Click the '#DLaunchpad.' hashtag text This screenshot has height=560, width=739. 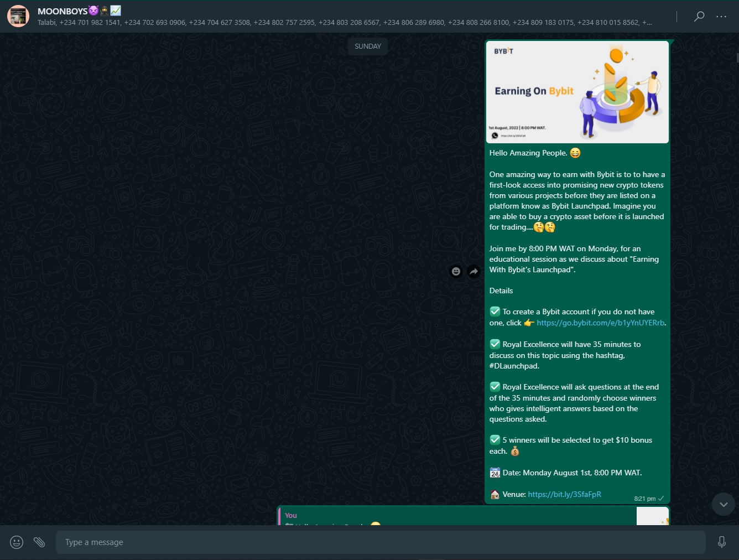514,366
